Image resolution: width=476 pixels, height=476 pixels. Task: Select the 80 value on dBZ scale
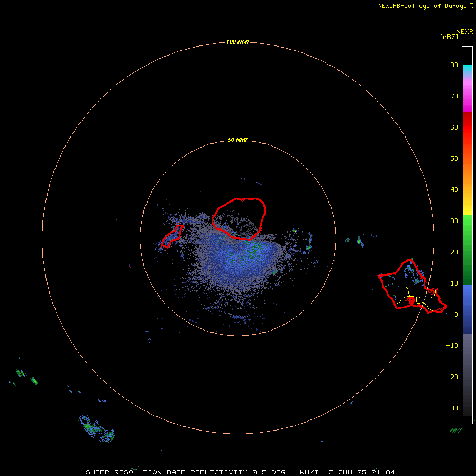pos(454,65)
